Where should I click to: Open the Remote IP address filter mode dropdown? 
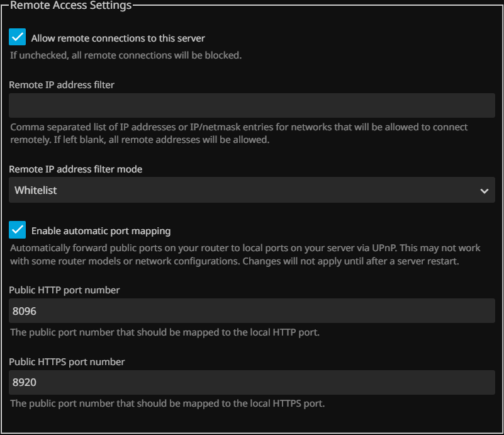(252, 190)
